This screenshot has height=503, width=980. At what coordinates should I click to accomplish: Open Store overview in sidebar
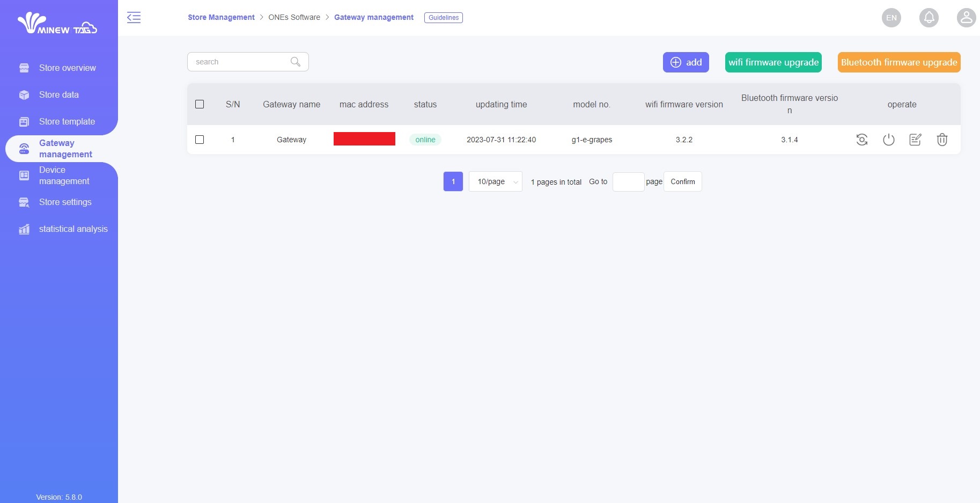tap(67, 68)
